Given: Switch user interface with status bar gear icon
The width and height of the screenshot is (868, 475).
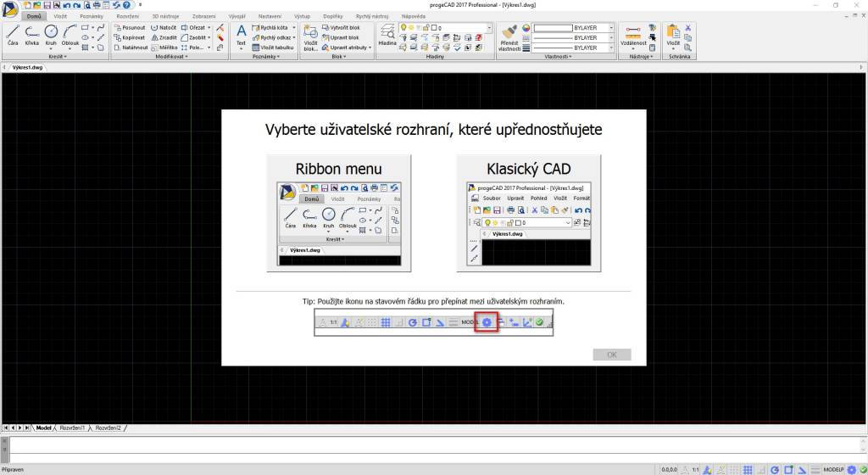Looking at the screenshot, I should (851, 469).
